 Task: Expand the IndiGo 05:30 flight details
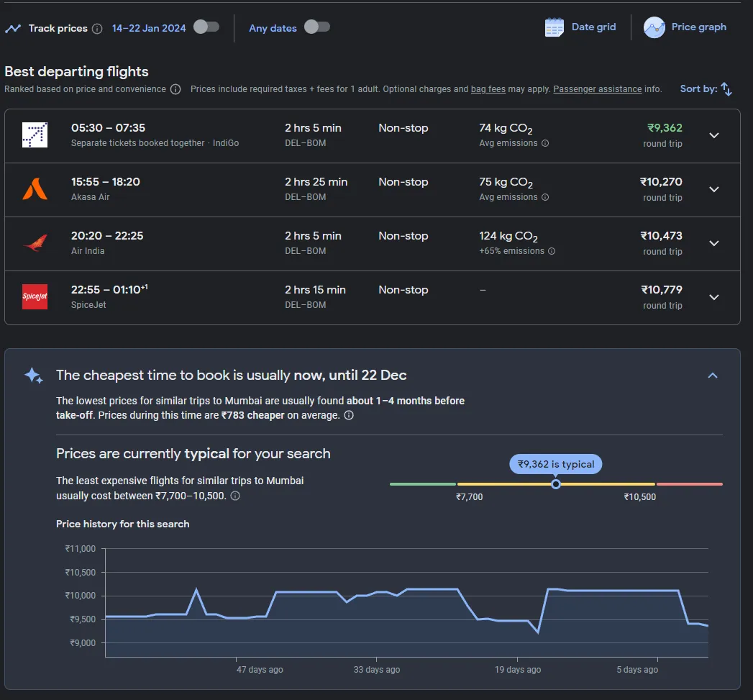[x=714, y=135]
